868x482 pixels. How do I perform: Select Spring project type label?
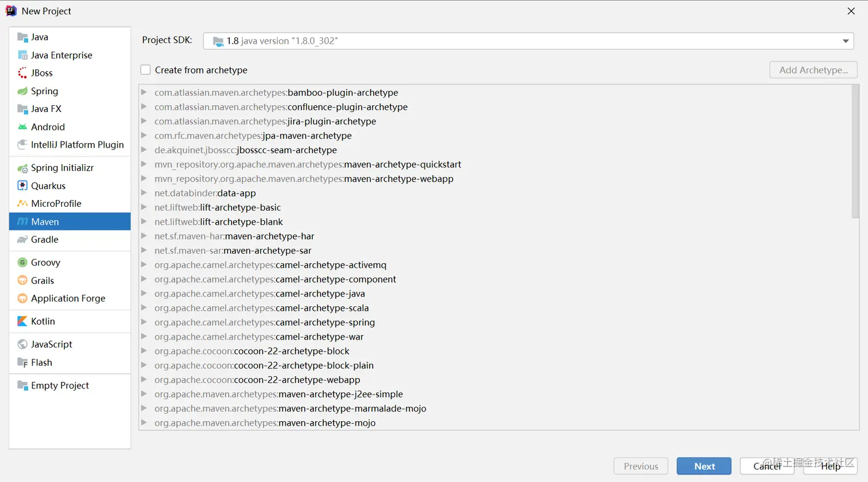(x=44, y=91)
